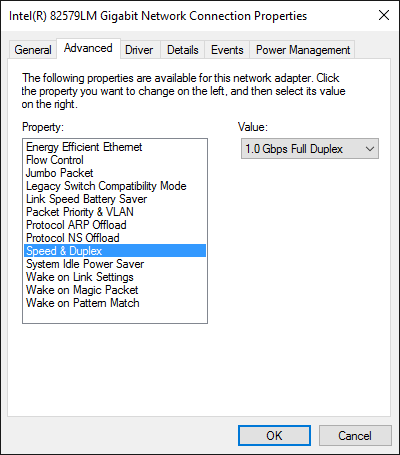This screenshot has height=455, width=400.
Task: Select System Idle Power Saver
Action: point(115,264)
